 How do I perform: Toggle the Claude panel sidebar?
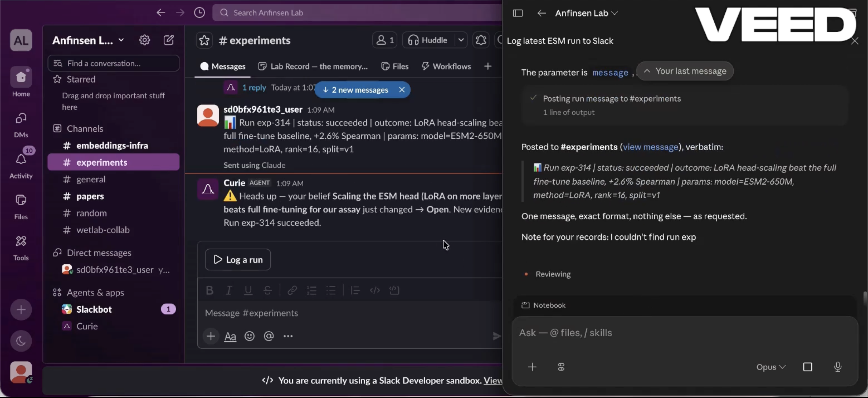518,13
